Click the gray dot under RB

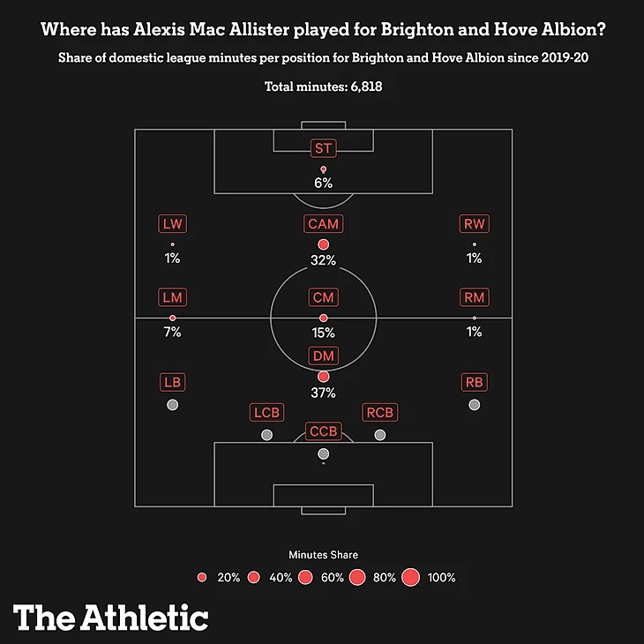pos(475,405)
